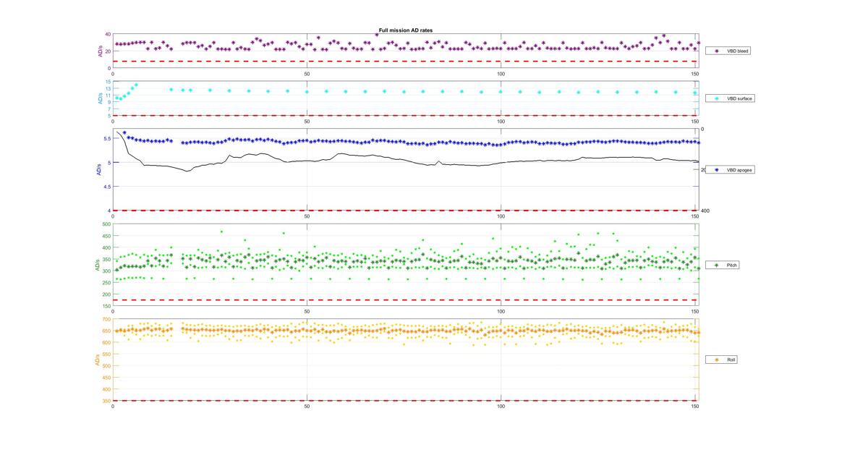Select the Pitch legend label
This screenshot has width=868, height=450.
tap(731, 266)
